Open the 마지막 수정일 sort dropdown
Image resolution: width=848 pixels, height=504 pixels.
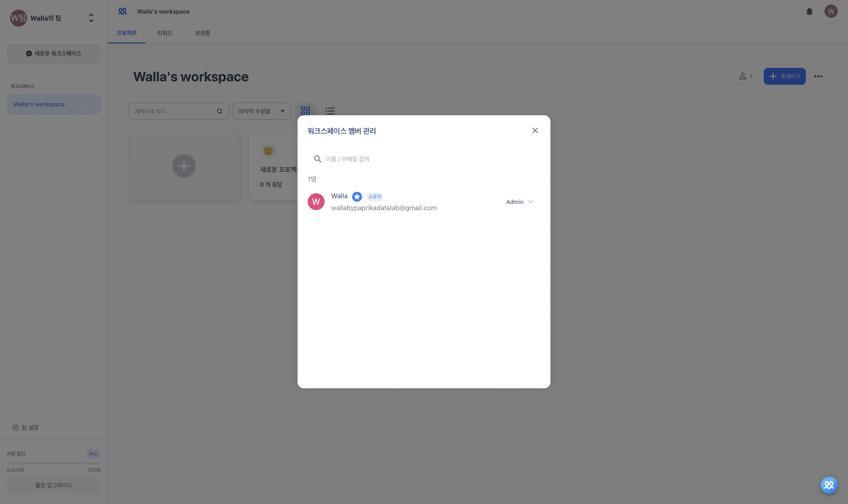262,111
